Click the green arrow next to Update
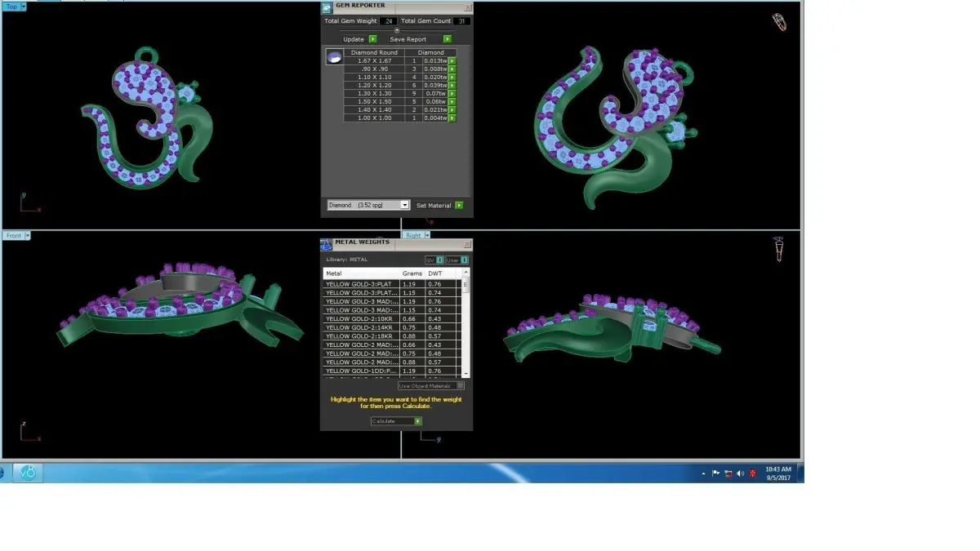 (372, 39)
